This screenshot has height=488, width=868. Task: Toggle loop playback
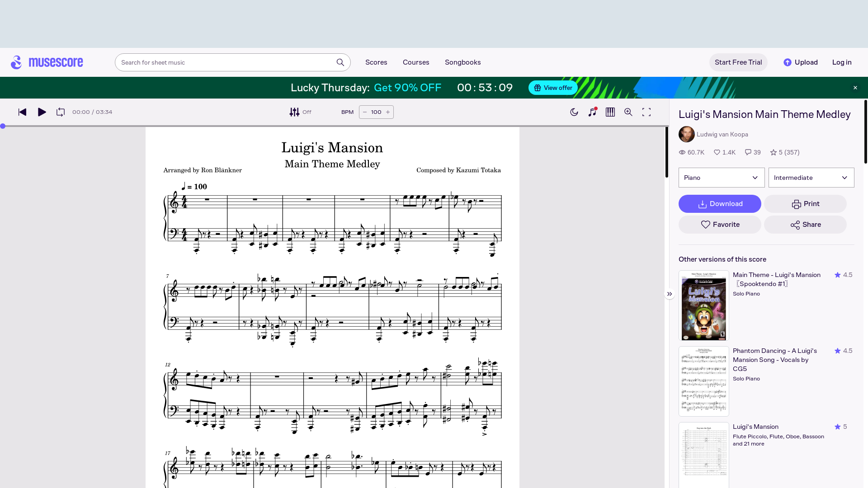coord(61,112)
